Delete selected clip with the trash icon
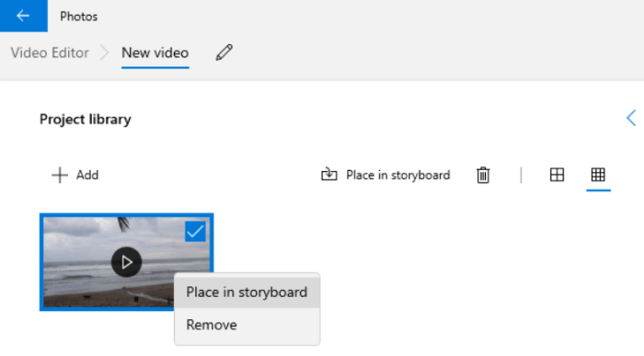The image size is (644, 356). click(x=483, y=175)
